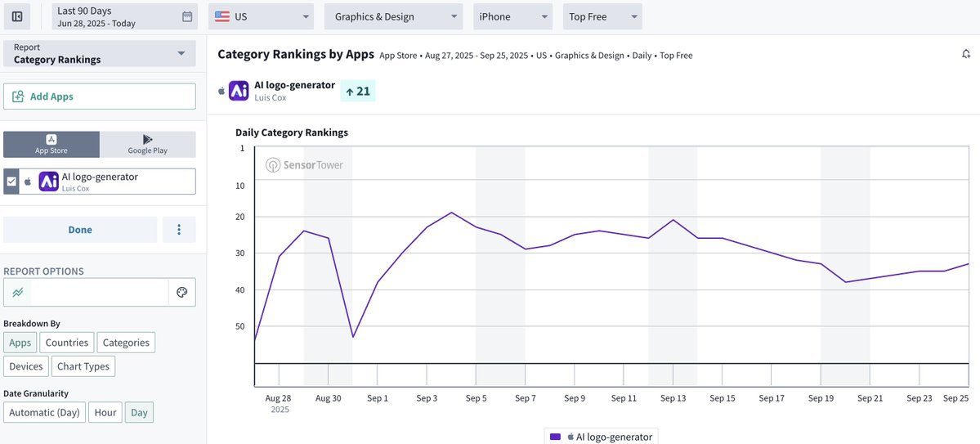Viewport: 980px width, 444px height.
Task: Collapse the sidebar panel icon
Action: coord(16,16)
